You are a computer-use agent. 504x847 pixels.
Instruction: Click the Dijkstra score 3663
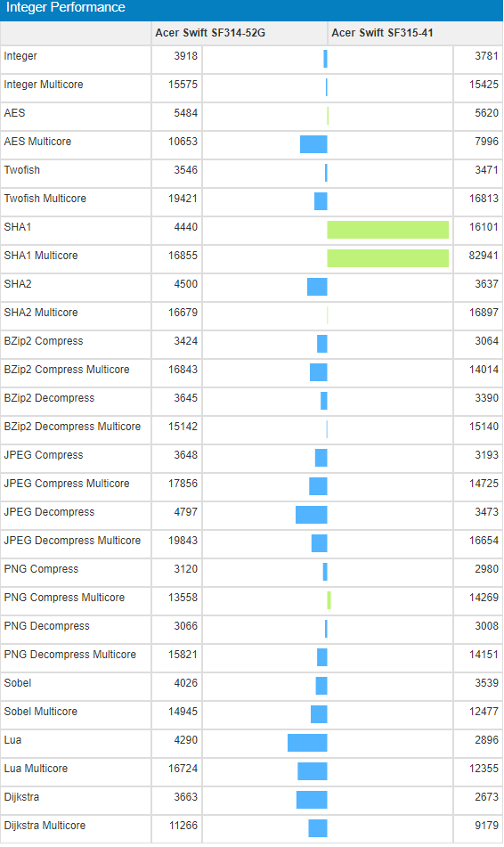point(186,797)
